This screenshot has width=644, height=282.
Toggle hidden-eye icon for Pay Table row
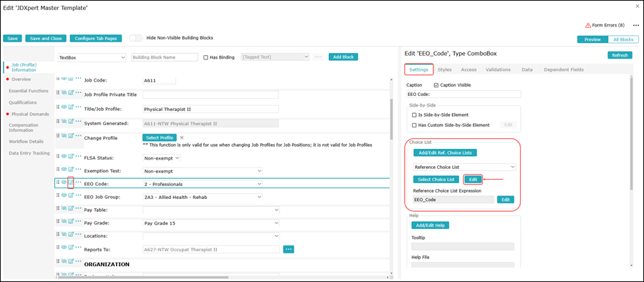click(x=64, y=208)
